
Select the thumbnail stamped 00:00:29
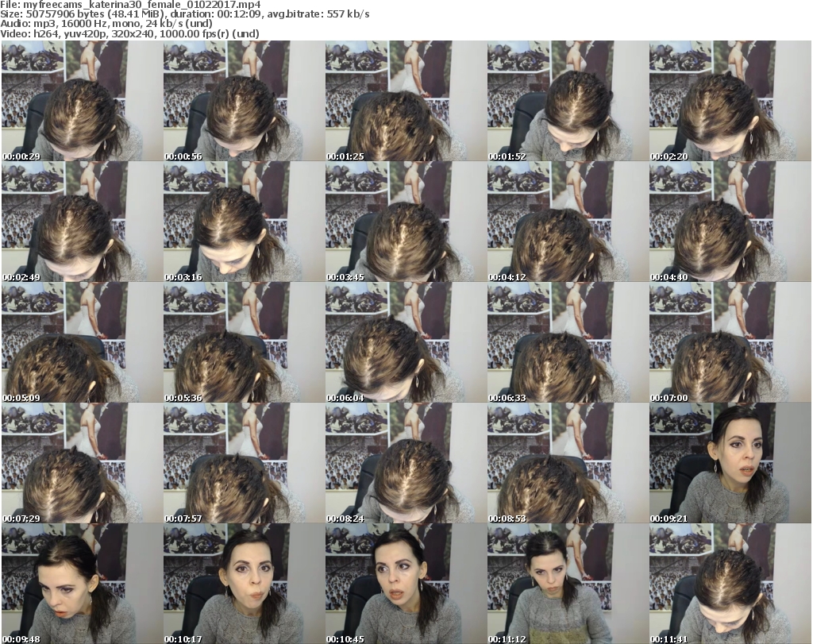click(82, 101)
